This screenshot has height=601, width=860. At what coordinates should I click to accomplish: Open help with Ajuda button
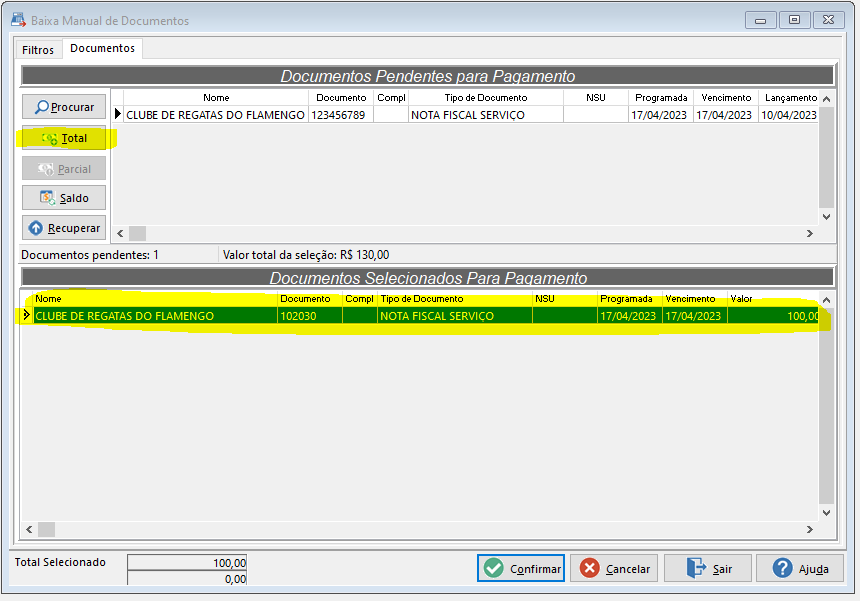(x=801, y=569)
